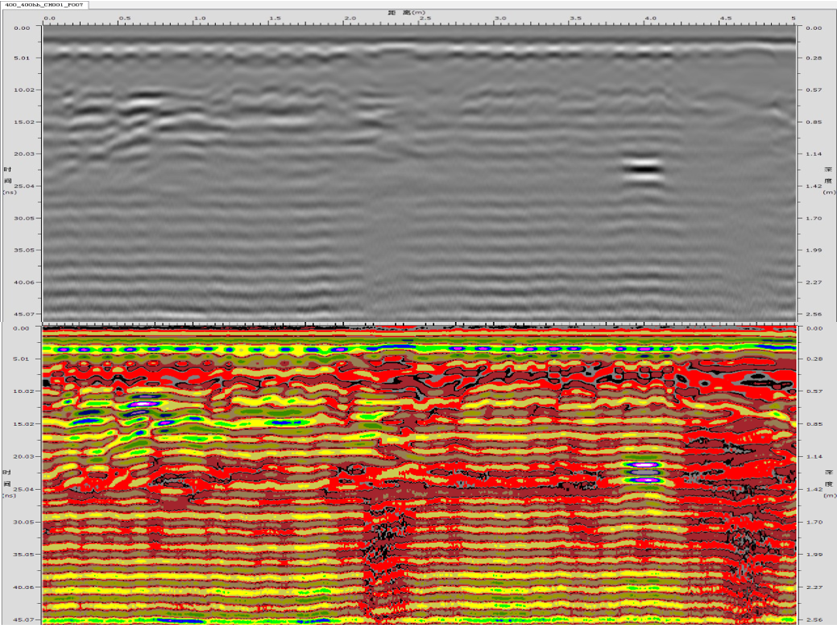Click the 2.5 mark on the distance ruler
This screenshot has height=625, width=837.
click(426, 19)
